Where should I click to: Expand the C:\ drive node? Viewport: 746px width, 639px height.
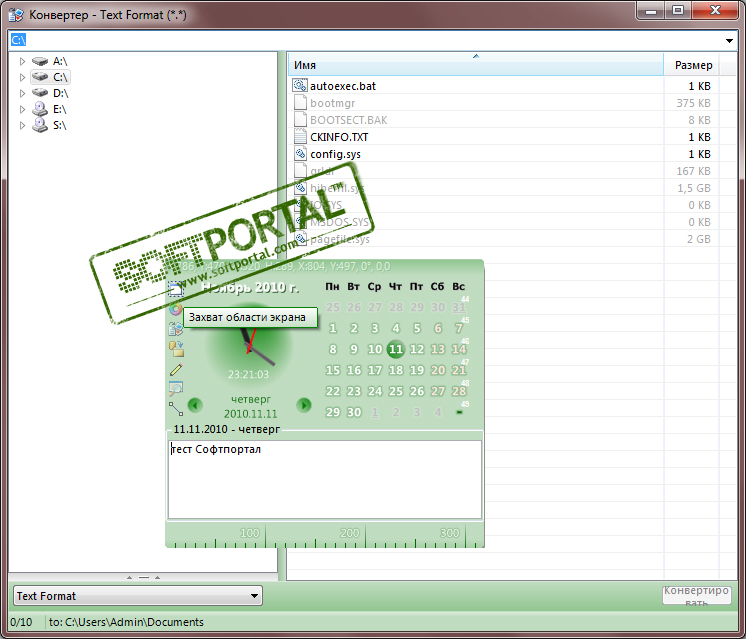click(x=22, y=77)
